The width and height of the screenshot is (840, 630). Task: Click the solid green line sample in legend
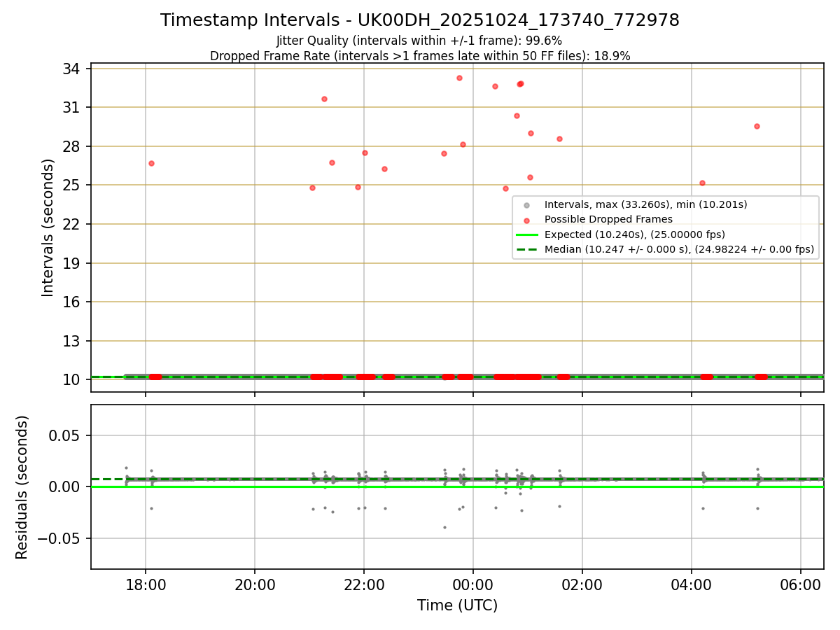pos(527,234)
